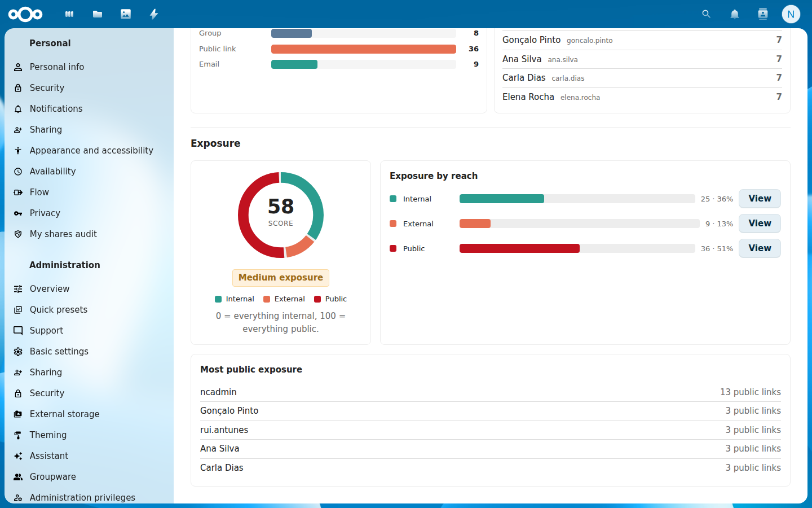Click the ana.silva username in top list
Image resolution: width=812 pixels, height=508 pixels.
563,60
